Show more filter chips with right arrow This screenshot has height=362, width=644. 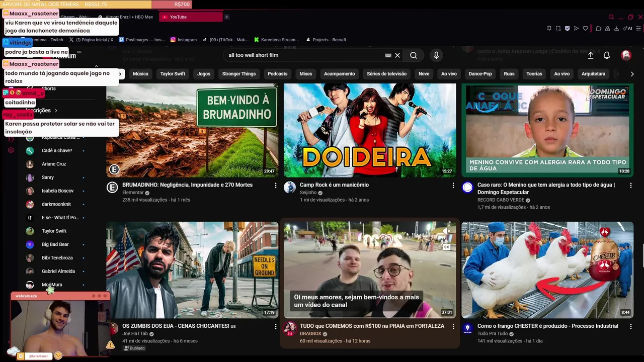coord(632,74)
